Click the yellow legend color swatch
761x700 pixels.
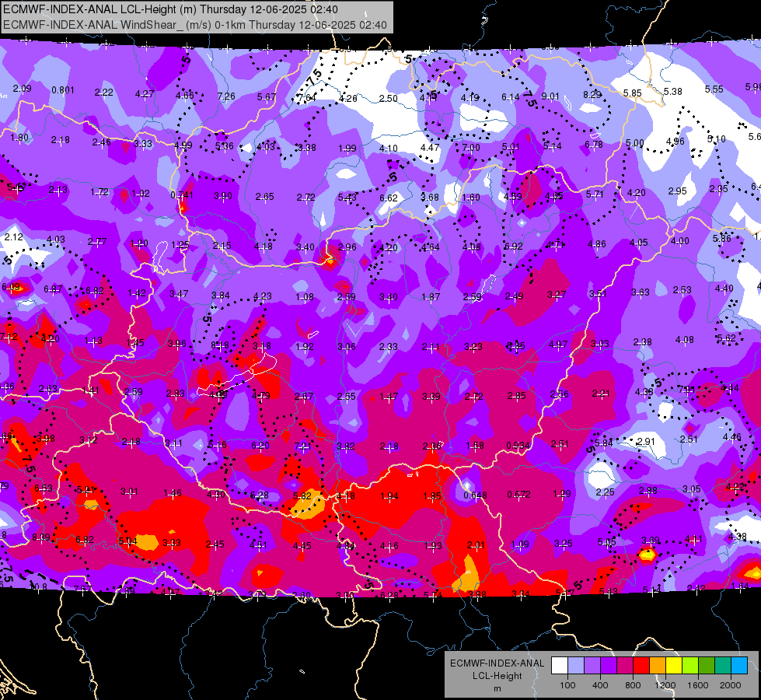[674, 665]
